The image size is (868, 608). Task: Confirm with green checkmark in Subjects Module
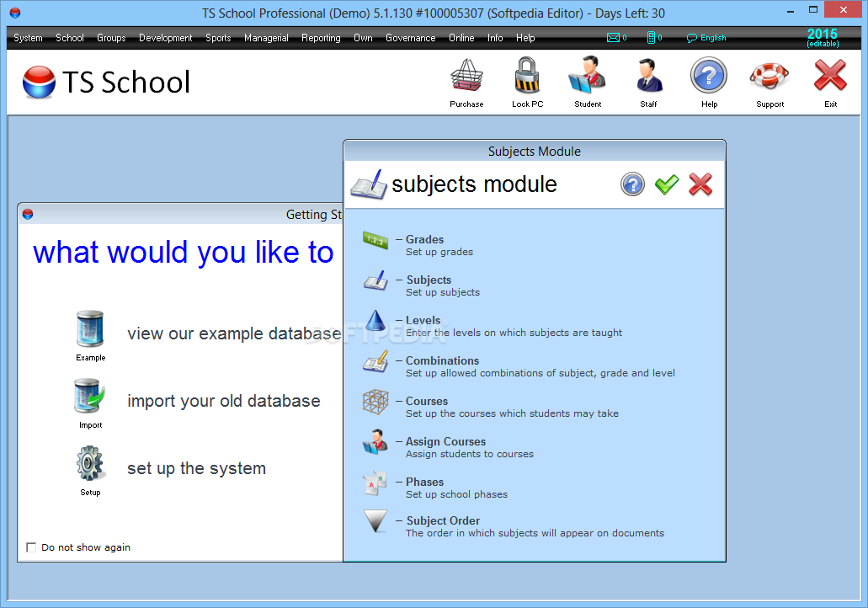pos(667,184)
